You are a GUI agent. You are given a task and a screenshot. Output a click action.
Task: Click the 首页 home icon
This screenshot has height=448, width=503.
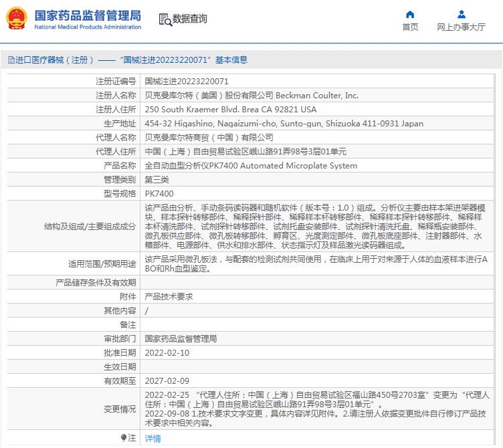[410, 14]
